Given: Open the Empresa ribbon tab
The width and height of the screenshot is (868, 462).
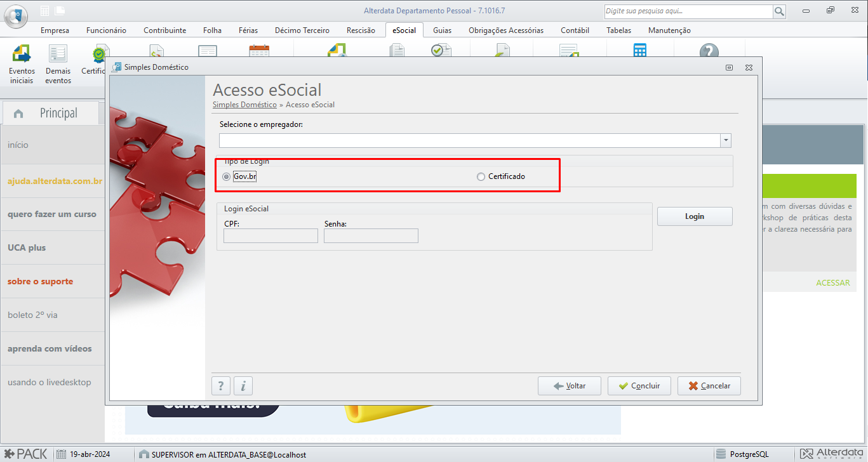Looking at the screenshot, I should tap(55, 30).
